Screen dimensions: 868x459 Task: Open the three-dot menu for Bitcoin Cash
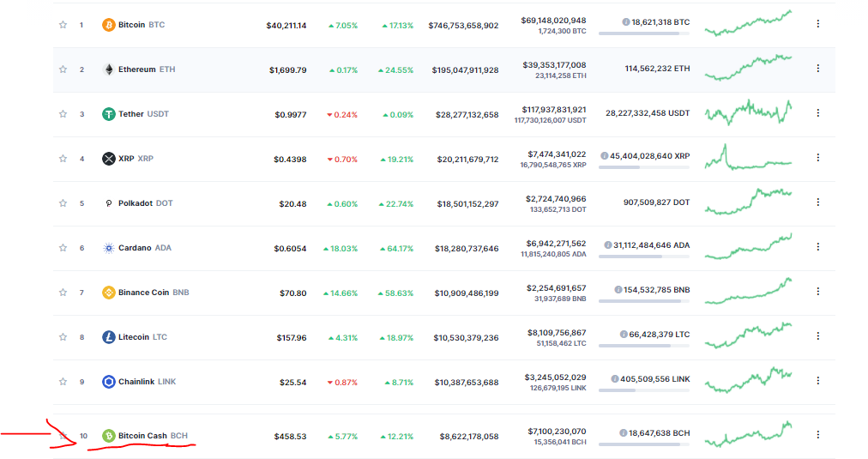[817, 435]
